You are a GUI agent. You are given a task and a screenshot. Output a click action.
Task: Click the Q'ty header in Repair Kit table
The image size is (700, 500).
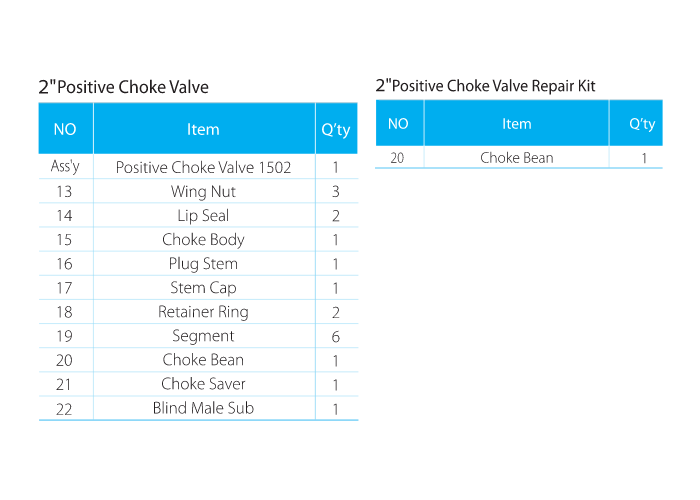click(x=642, y=124)
